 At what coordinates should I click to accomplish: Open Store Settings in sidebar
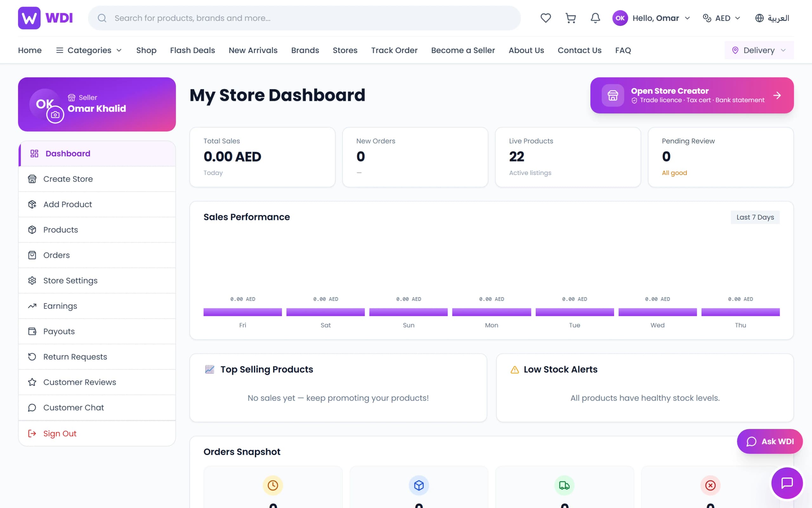tap(97, 281)
